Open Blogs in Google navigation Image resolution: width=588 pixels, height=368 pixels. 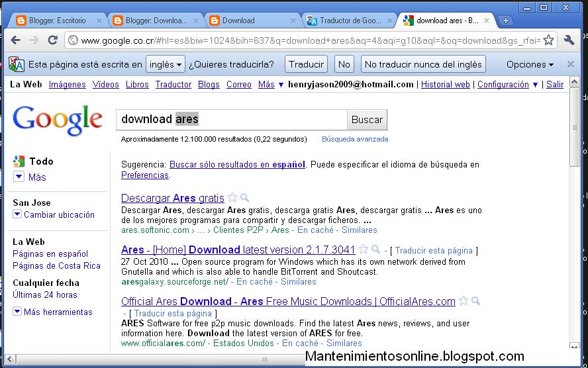tap(209, 85)
